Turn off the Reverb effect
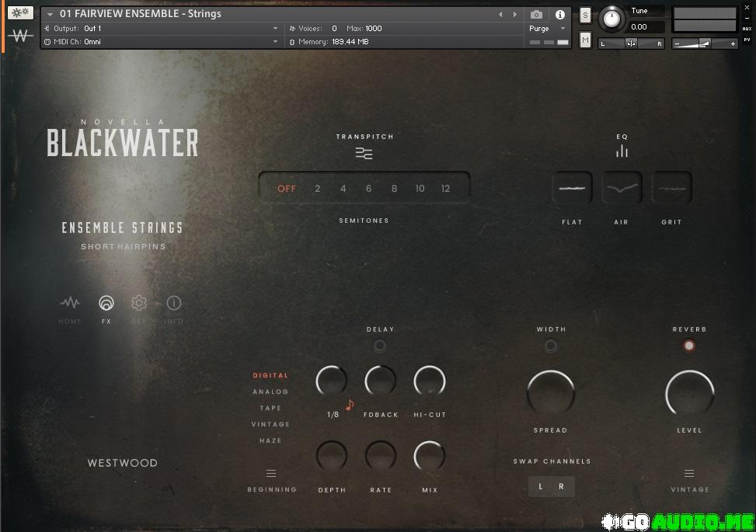Image resolution: width=756 pixels, height=532 pixels. (x=689, y=346)
